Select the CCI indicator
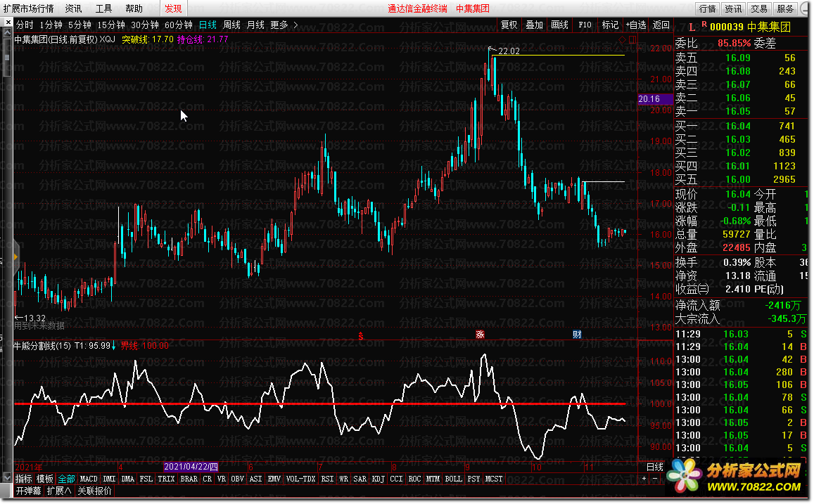 click(x=396, y=479)
